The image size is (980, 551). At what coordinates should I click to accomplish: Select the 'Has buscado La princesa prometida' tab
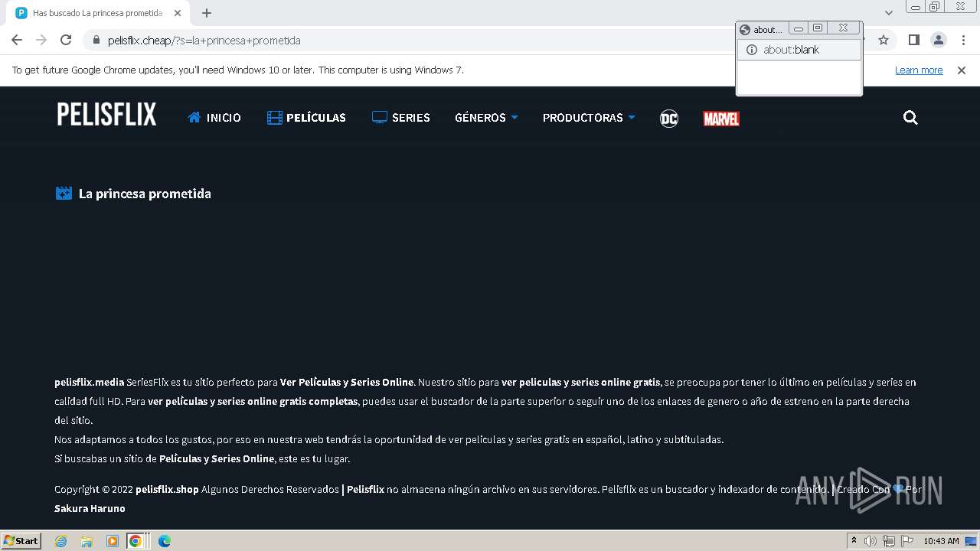98,13
